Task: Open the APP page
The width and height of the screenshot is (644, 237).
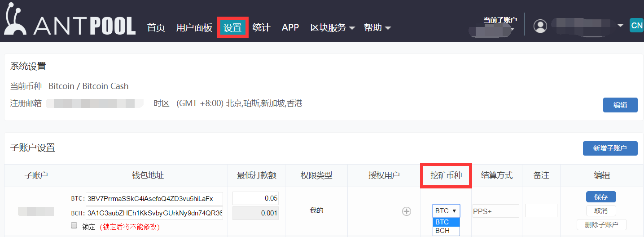Action: coord(290,27)
